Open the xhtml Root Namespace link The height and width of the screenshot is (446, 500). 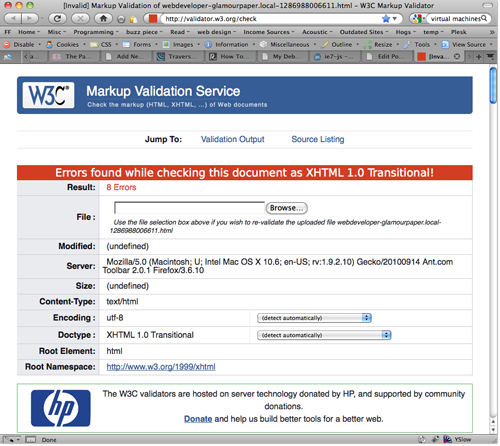(x=161, y=367)
